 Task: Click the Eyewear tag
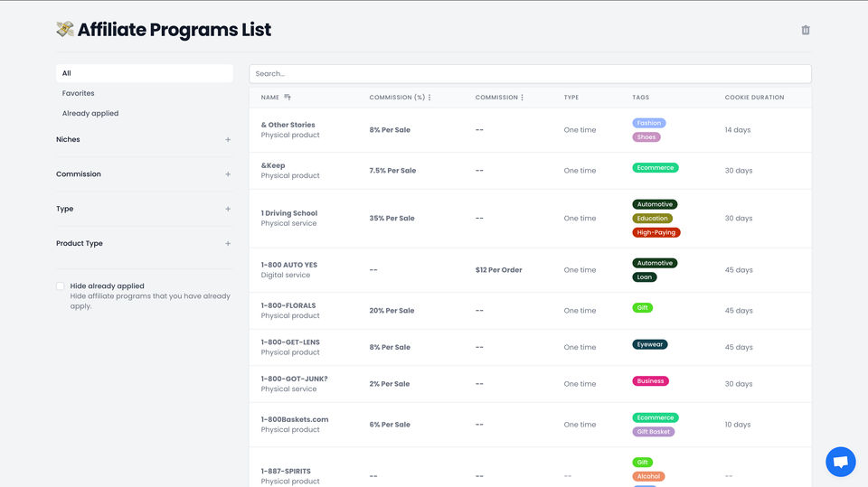650,344
